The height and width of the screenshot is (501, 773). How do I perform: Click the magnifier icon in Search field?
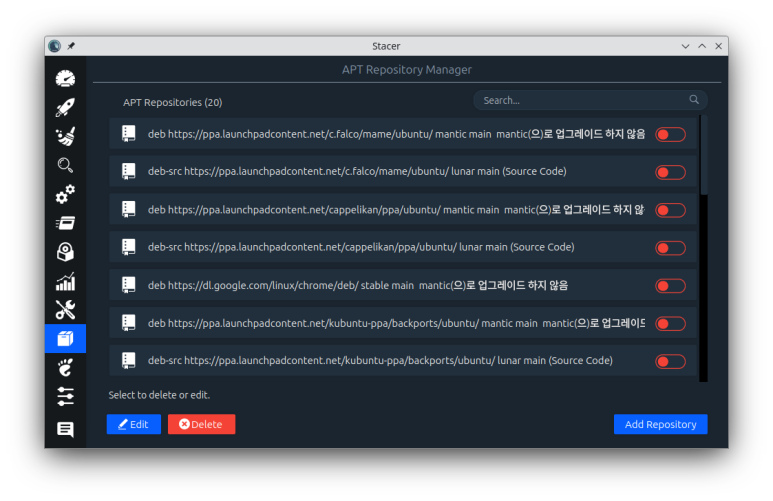click(x=694, y=100)
